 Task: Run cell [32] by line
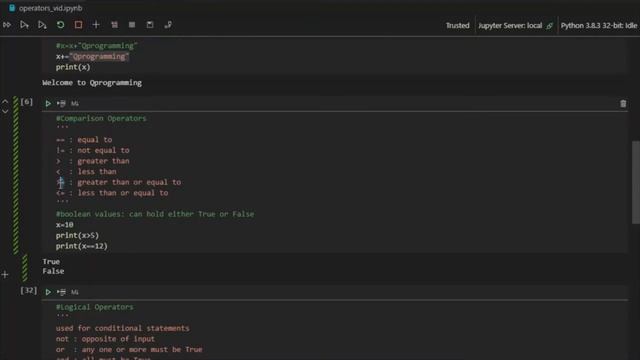61,292
